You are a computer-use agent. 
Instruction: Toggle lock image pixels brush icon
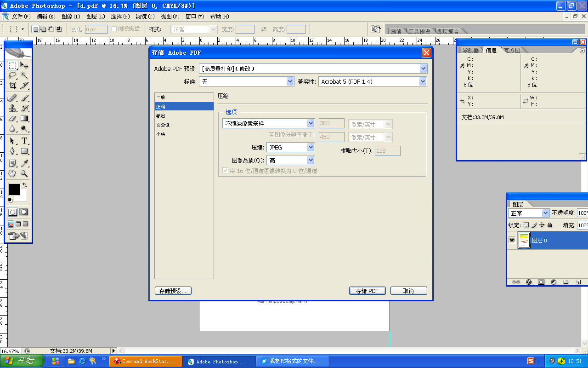click(x=534, y=225)
